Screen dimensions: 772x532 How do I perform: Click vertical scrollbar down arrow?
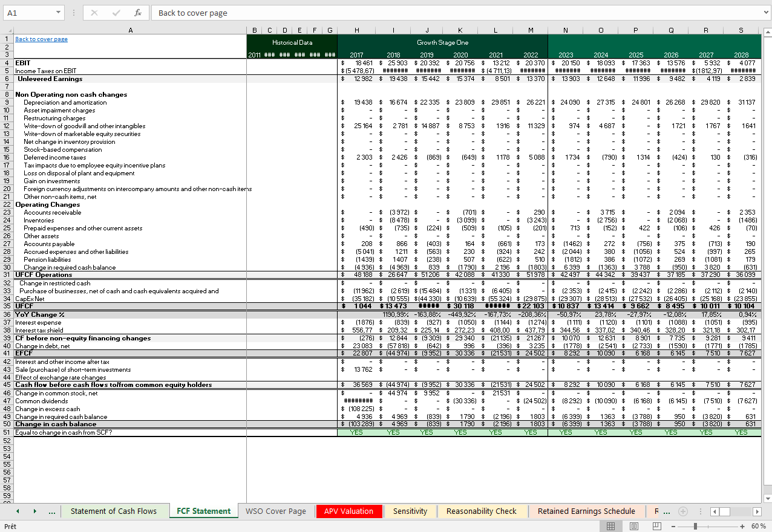click(768, 498)
